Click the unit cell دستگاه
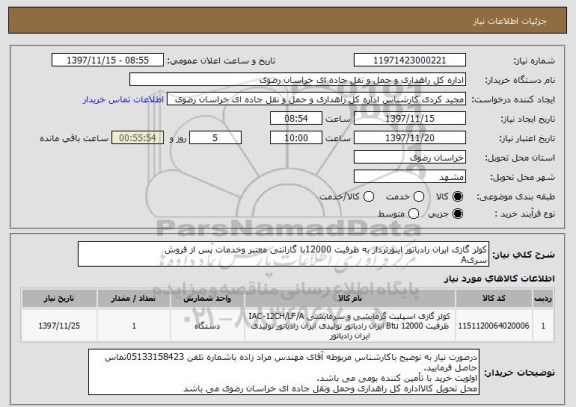This screenshot has width=576, height=407. pos(207,326)
